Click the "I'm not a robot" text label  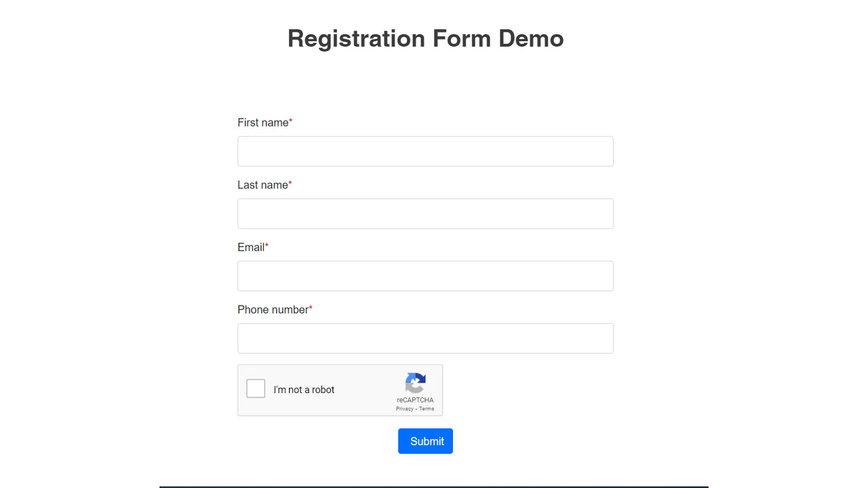pyautogui.click(x=304, y=390)
